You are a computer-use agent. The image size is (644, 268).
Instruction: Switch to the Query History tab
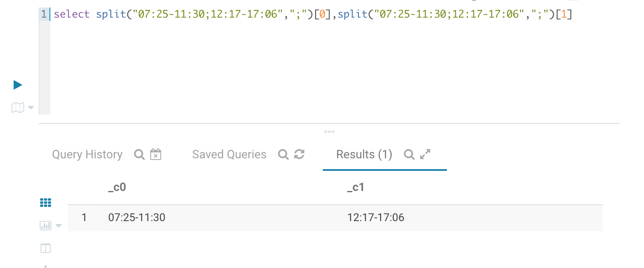[87, 155]
